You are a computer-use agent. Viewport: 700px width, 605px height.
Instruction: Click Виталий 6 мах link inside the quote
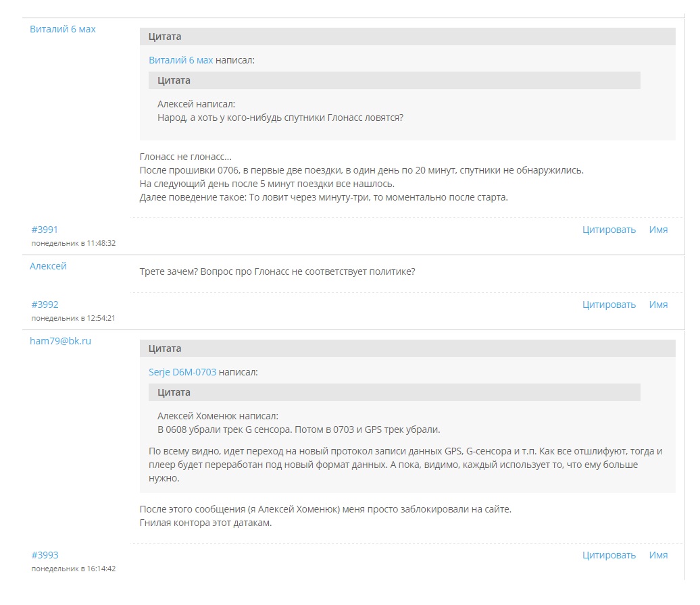[180, 60]
